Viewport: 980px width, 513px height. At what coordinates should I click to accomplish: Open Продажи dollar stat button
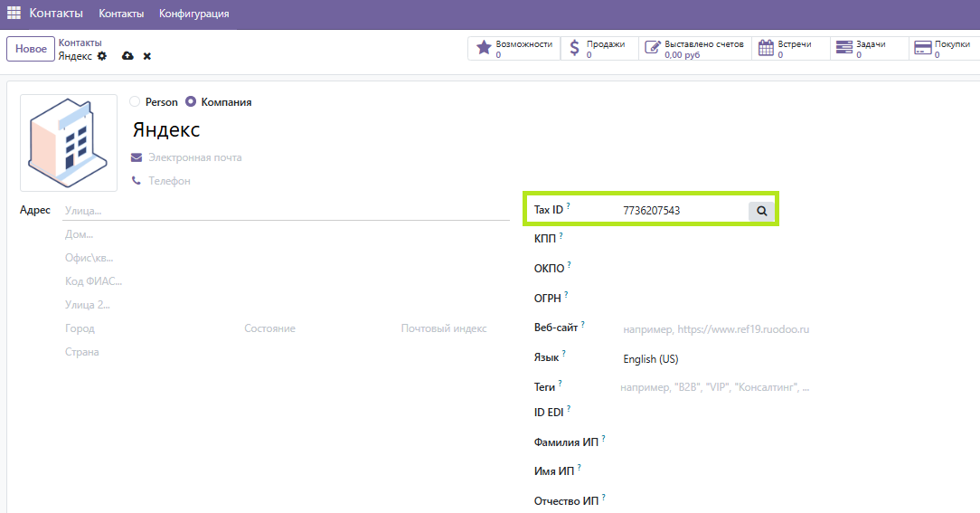pos(599,49)
